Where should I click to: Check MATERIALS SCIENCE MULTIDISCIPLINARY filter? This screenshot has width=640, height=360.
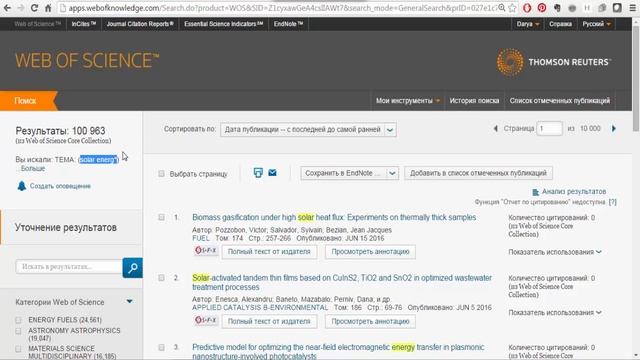click(x=18, y=349)
